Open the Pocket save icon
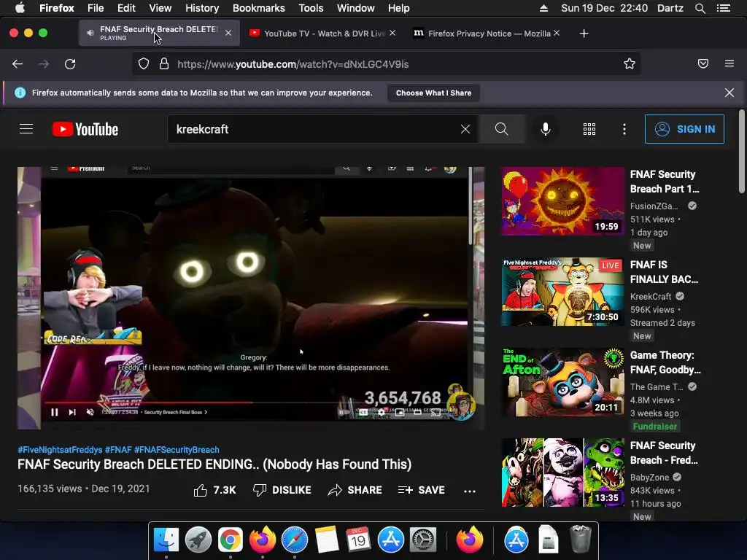Viewport: 747px width, 560px height. [x=703, y=64]
